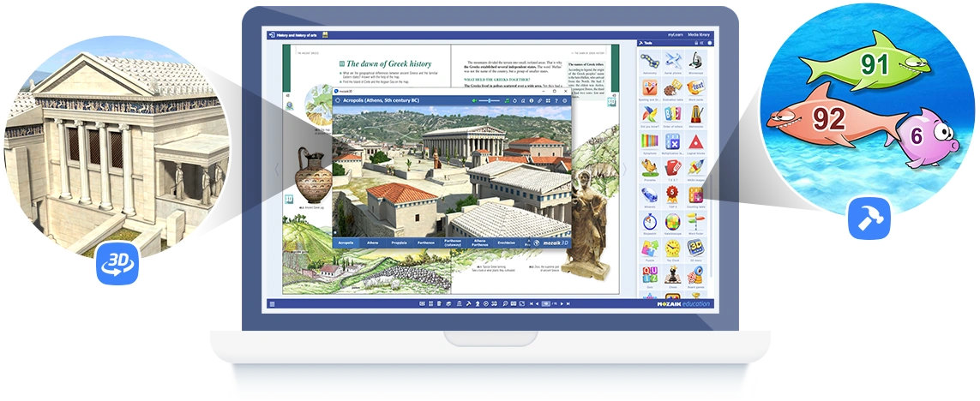This screenshot has width=980, height=401.
Task: Launch the Puzzle tool
Action: (x=649, y=251)
